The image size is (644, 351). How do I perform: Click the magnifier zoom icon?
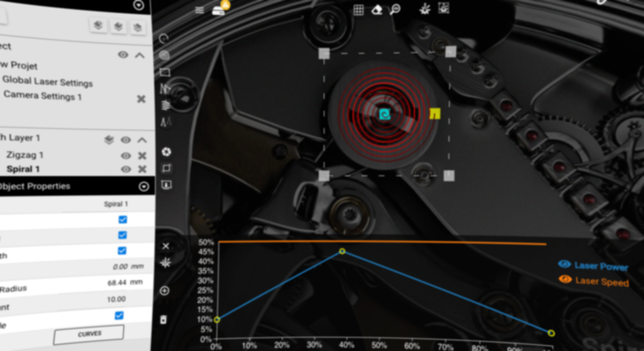tap(395, 10)
